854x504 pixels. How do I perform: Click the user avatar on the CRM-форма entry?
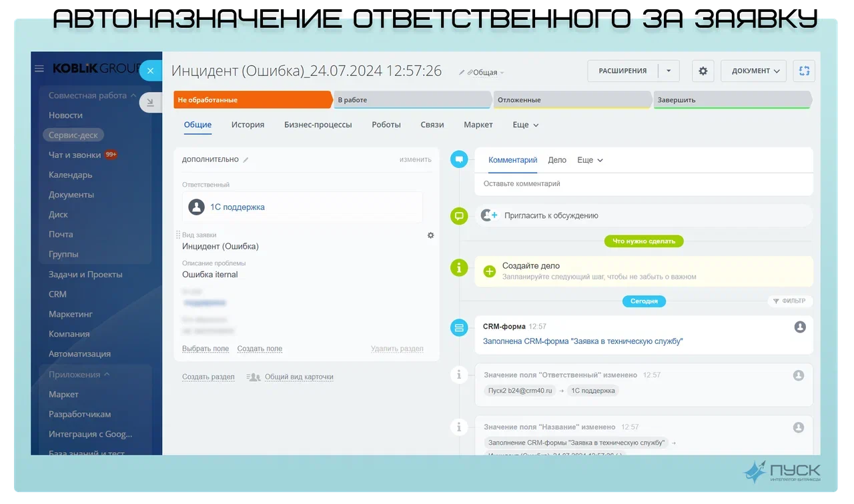pyautogui.click(x=800, y=327)
